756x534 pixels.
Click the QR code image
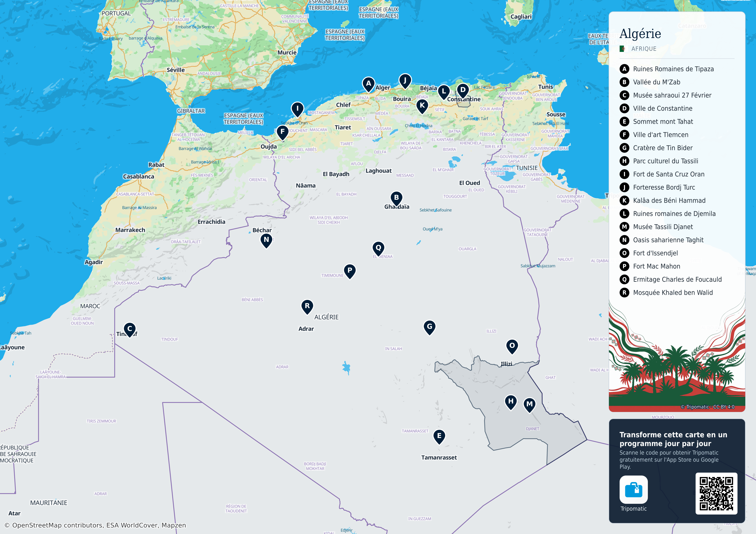pos(716,494)
